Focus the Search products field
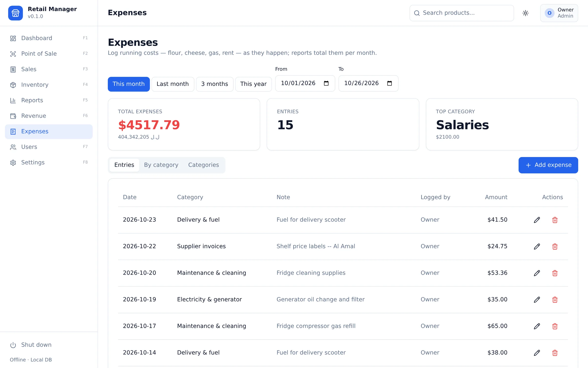 coord(462,13)
